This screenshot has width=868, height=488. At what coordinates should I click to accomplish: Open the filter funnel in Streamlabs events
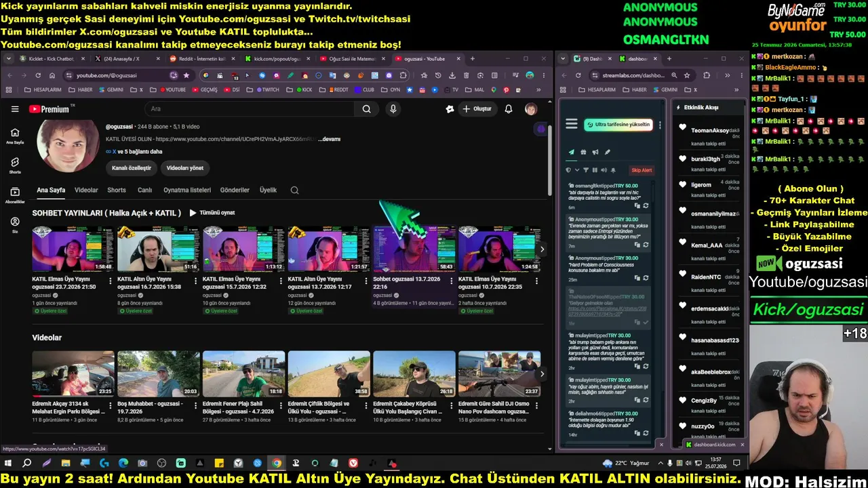click(x=587, y=170)
